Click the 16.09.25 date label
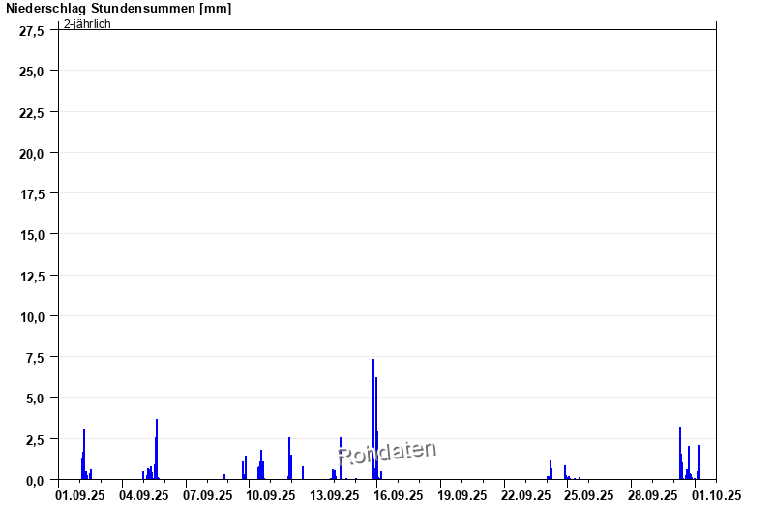The height and width of the screenshot is (532, 774). (399, 495)
